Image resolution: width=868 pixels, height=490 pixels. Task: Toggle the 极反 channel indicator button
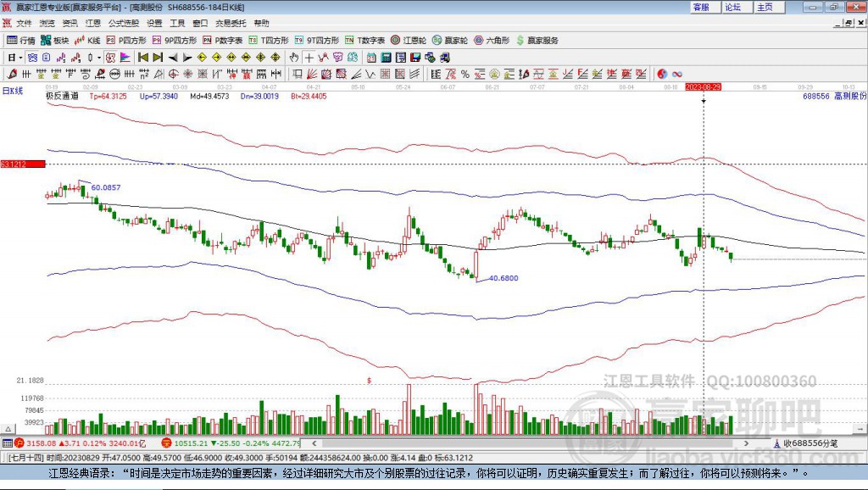point(109,58)
